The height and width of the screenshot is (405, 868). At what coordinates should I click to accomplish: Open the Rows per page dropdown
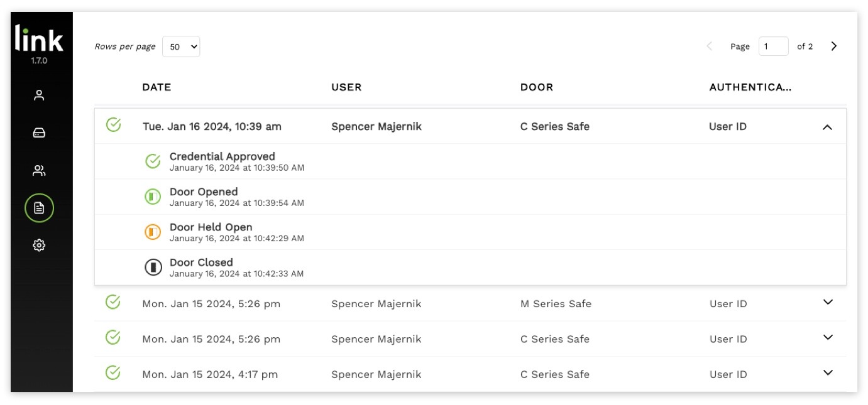[x=181, y=46]
